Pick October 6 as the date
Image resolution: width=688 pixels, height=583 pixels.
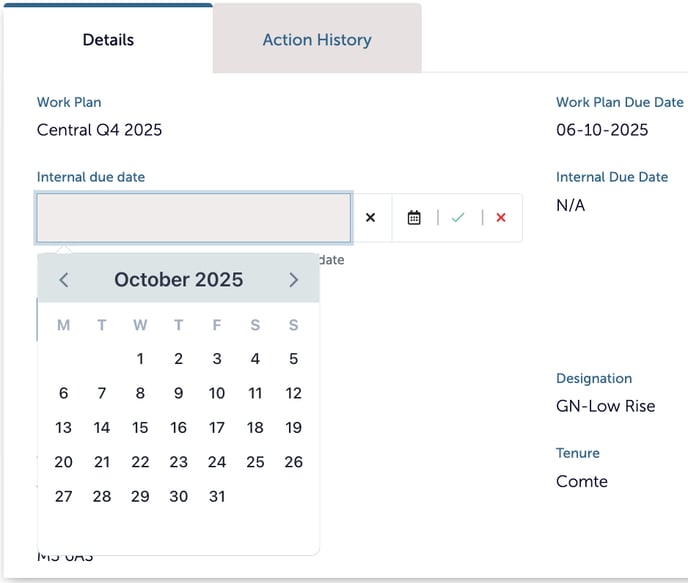[x=64, y=393]
